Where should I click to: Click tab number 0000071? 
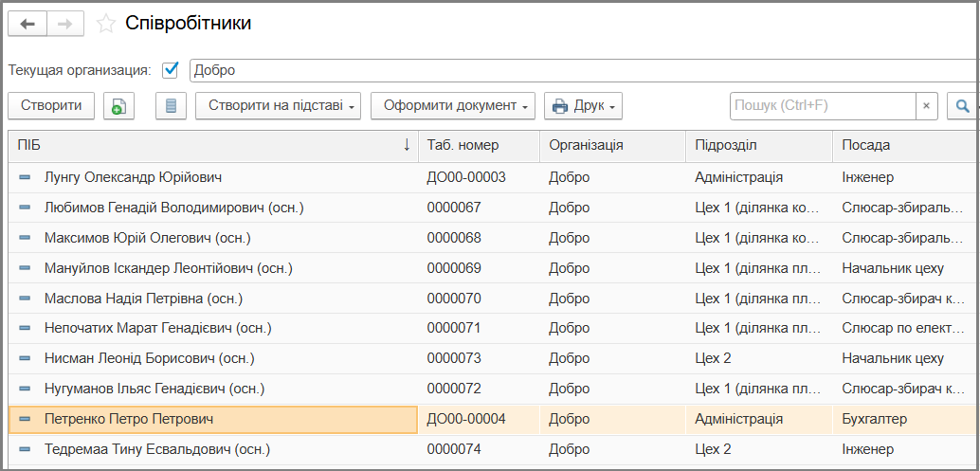click(454, 329)
